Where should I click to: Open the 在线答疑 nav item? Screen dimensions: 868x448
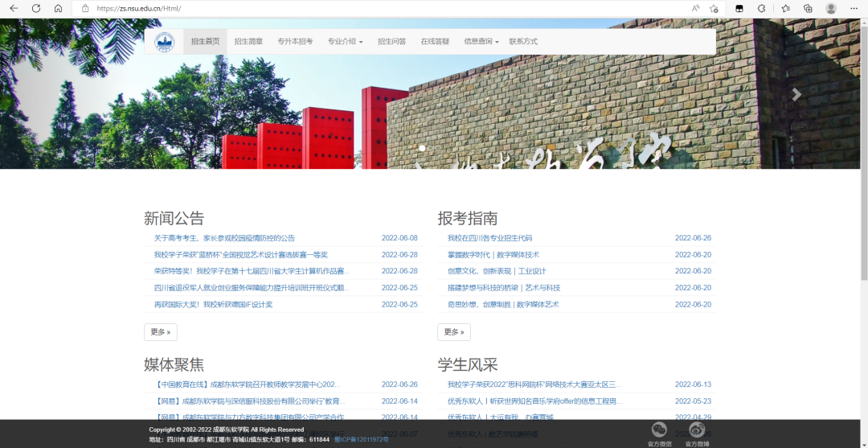tap(435, 42)
